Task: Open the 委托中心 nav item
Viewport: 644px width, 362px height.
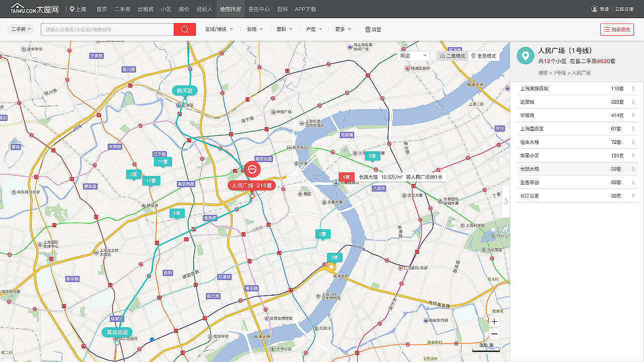Action: coord(259,9)
